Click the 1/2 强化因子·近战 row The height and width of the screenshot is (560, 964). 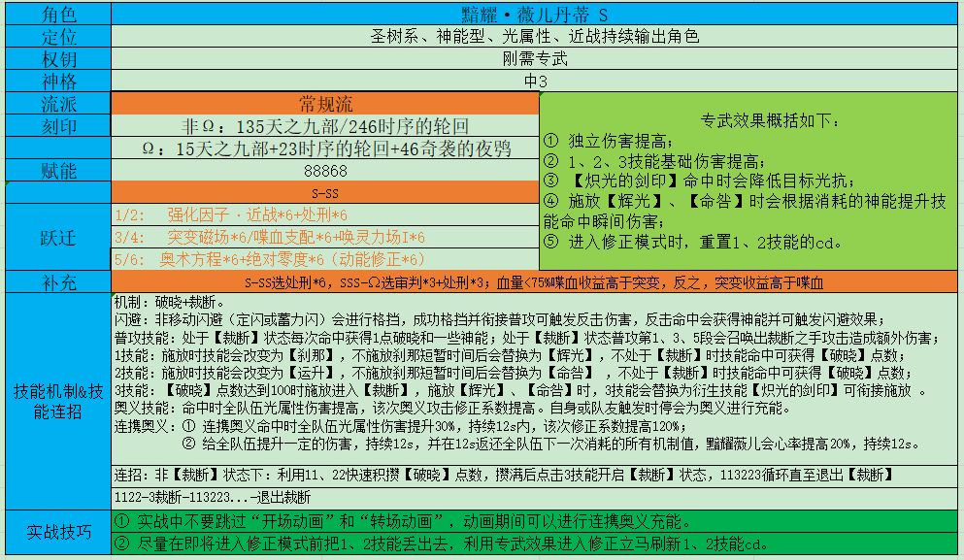pos(324,214)
